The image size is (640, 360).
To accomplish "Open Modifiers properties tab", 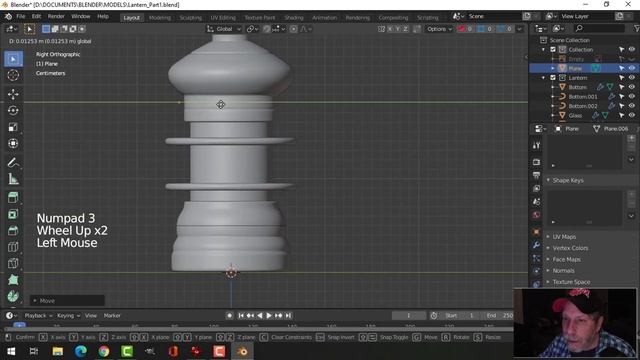I will pyautogui.click(x=536, y=245).
